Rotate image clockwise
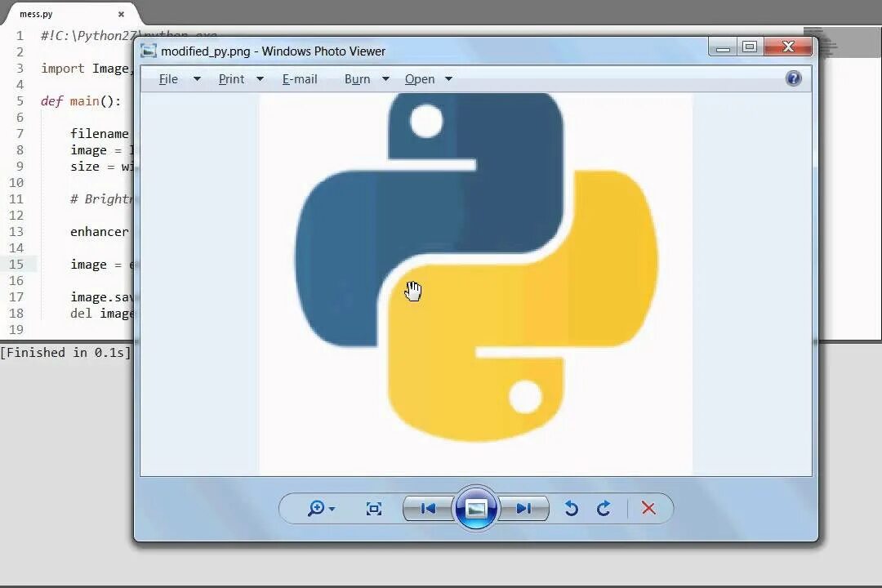Screen dimensions: 882x588 pos(604,508)
